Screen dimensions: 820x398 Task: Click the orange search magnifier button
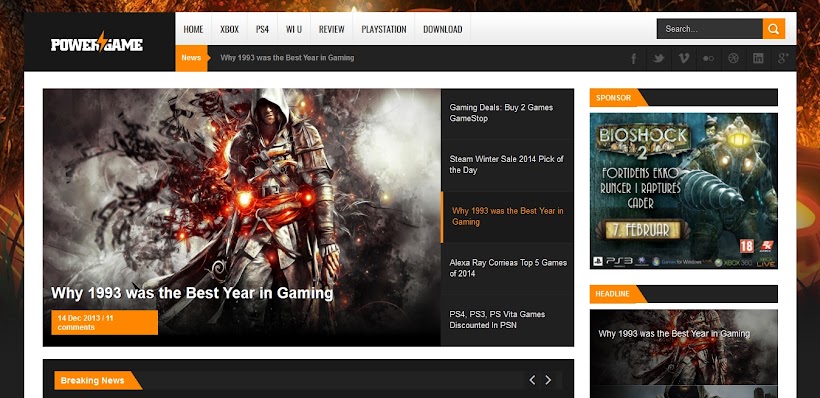773,29
